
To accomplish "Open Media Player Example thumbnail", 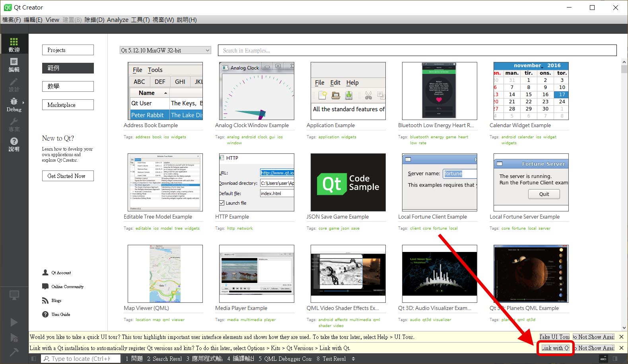I will [257, 274].
